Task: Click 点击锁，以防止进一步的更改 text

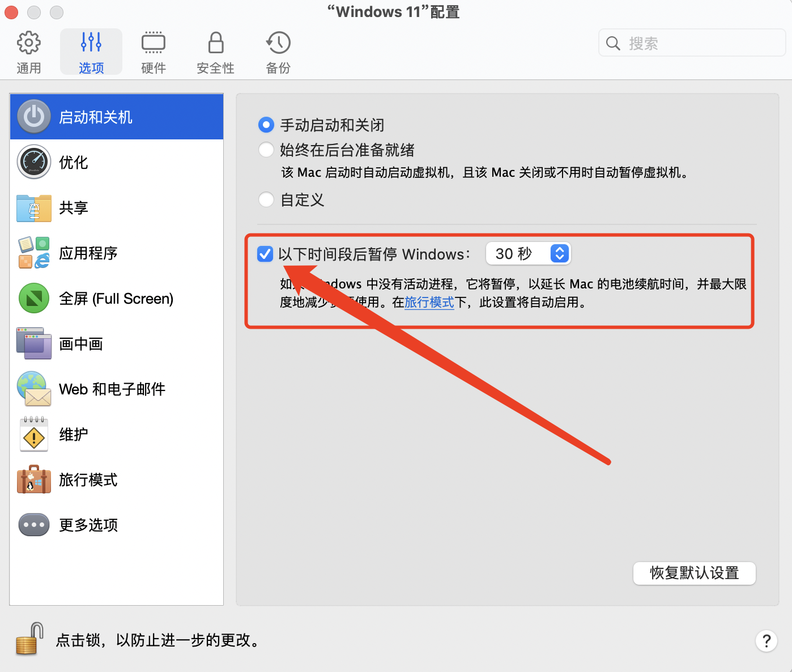Action: pyautogui.click(x=158, y=640)
